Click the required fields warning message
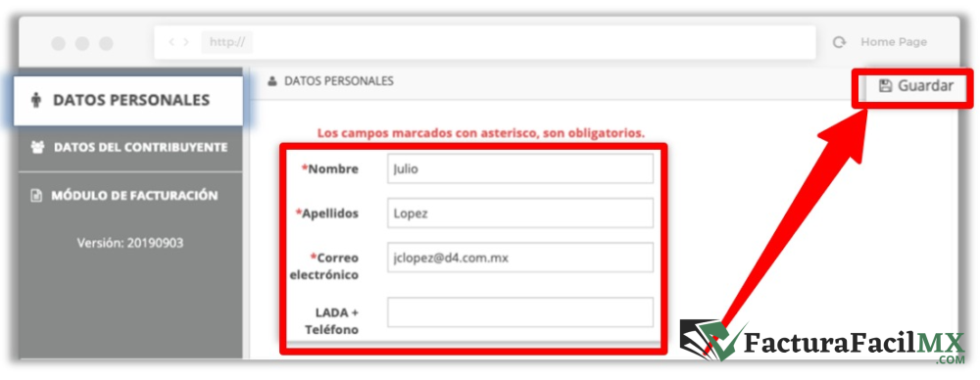The height and width of the screenshot is (380, 980). (480, 133)
